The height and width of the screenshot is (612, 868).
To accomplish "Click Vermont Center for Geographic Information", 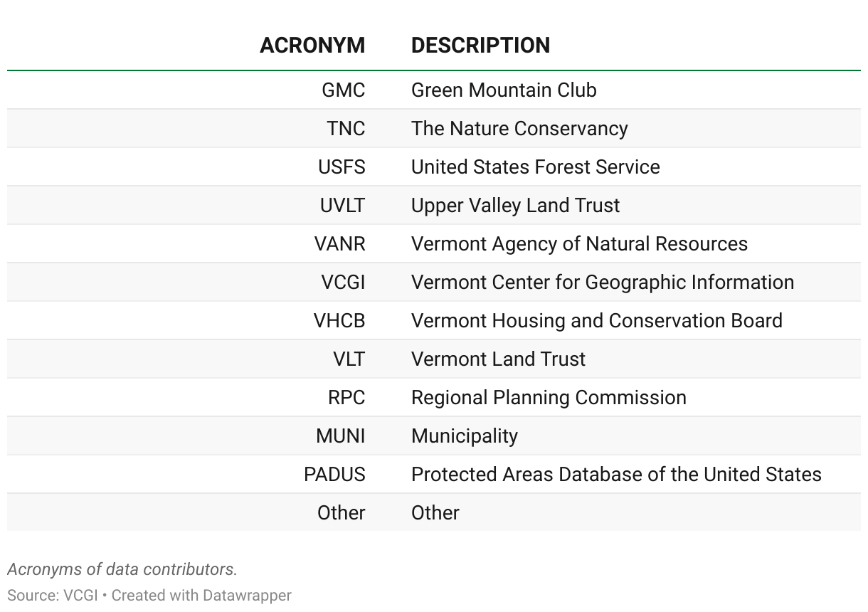I will pyautogui.click(x=603, y=283).
